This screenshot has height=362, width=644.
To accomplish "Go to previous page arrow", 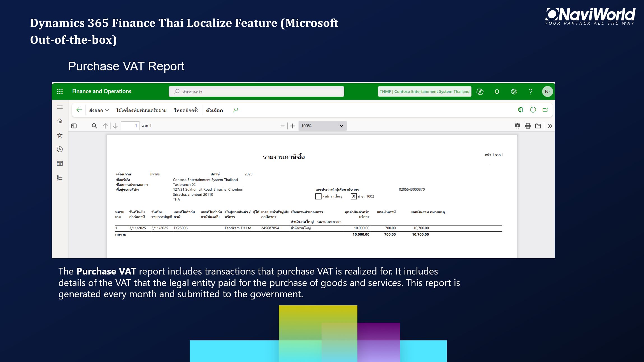I will pyautogui.click(x=105, y=126).
